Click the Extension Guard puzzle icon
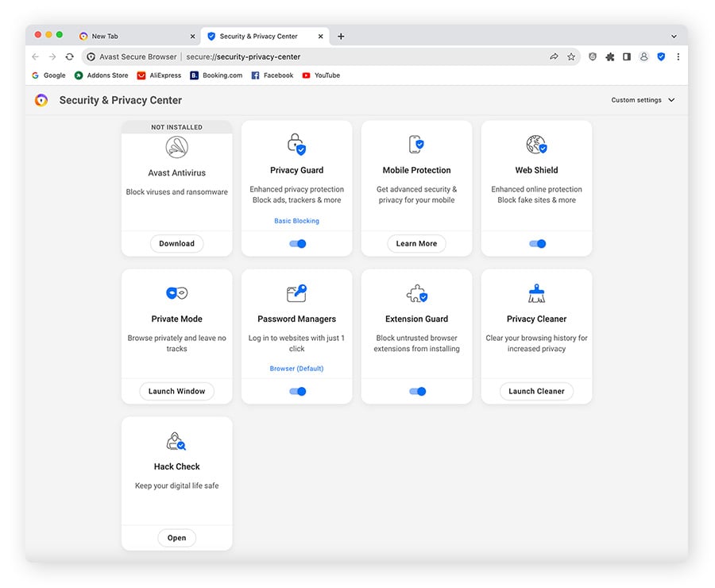Image resolution: width=715 pixels, height=588 pixels. coord(416,293)
